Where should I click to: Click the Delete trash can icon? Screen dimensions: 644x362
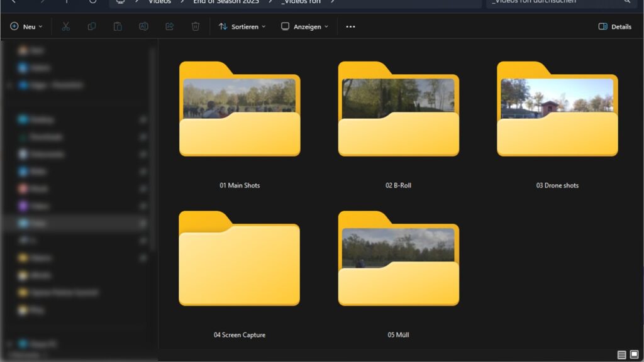tap(196, 26)
